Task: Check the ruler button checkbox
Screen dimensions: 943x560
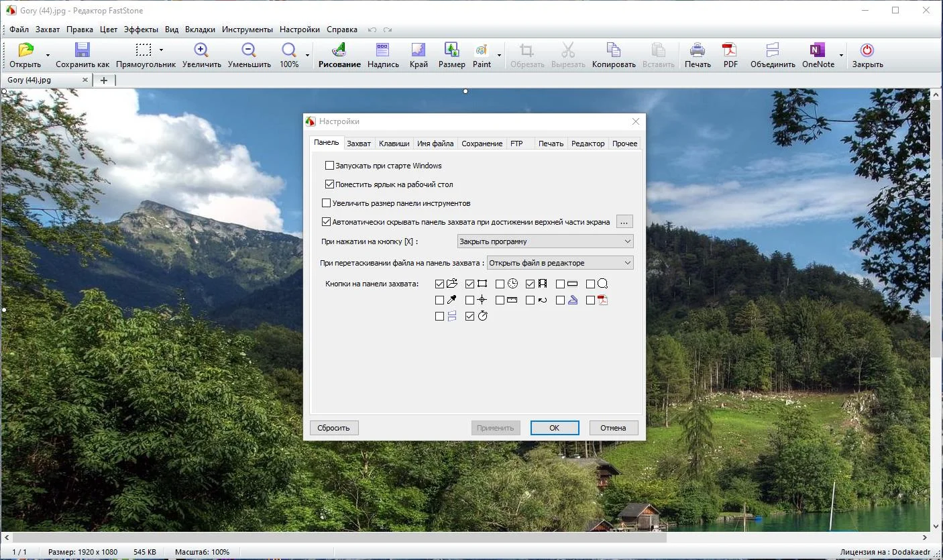Action: pos(500,300)
